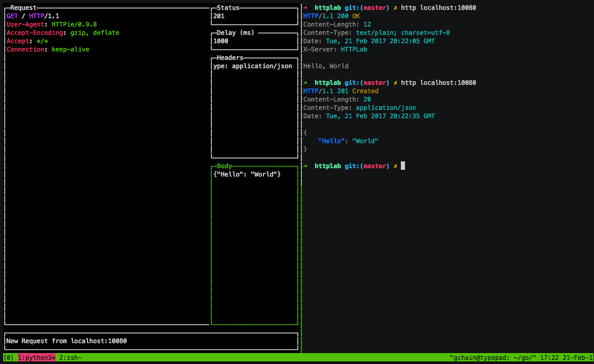The height and width of the screenshot is (364, 594).
Task: Click the Connection: keep-alive header
Action: 48,49
